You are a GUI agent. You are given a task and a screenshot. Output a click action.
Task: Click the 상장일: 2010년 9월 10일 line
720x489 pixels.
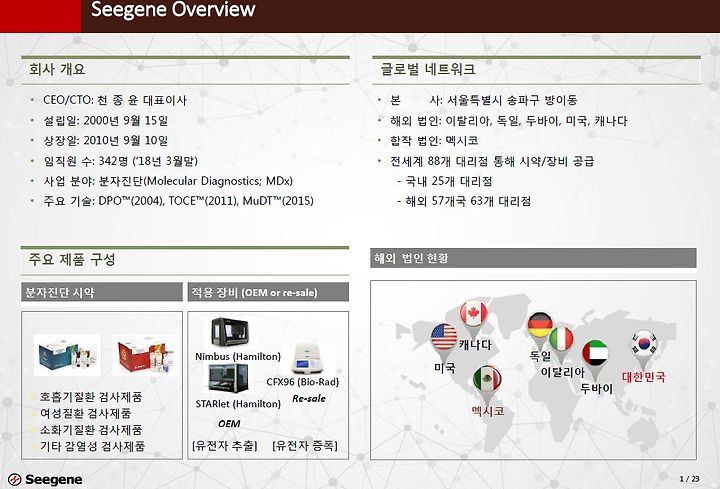(x=106, y=141)
